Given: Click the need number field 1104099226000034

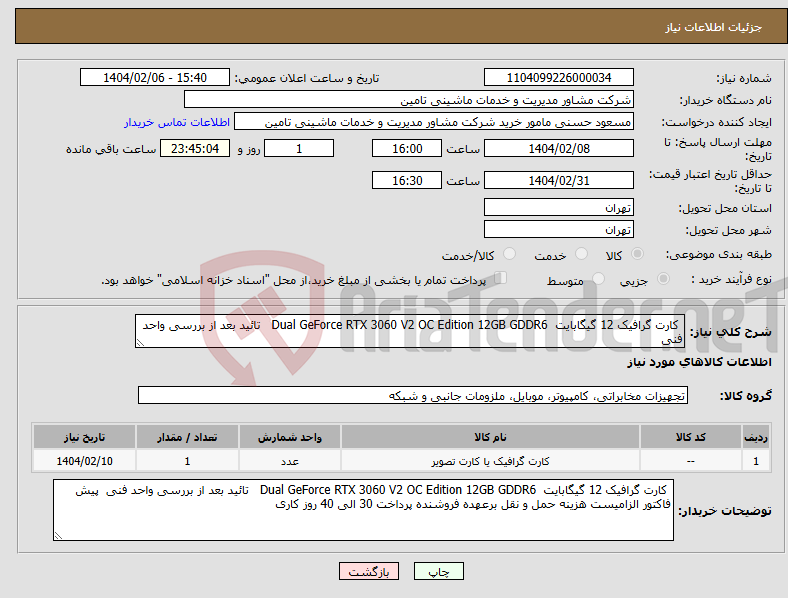Looking at the screenshot, I should click(558, 77).
